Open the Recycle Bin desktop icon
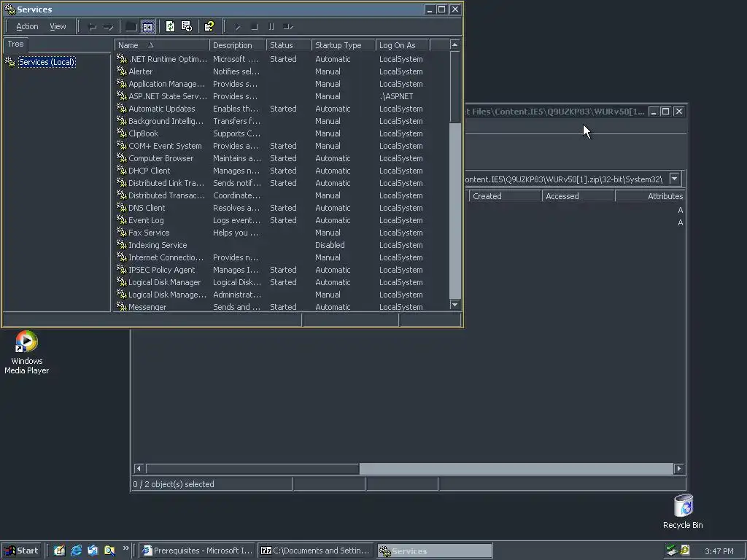 (x=683, y=512)
